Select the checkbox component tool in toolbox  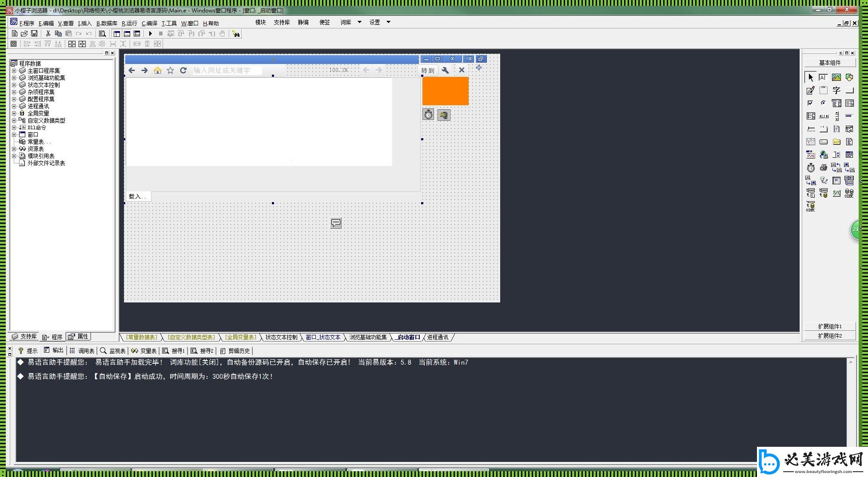pyautogui.click(x=811, y=103)
